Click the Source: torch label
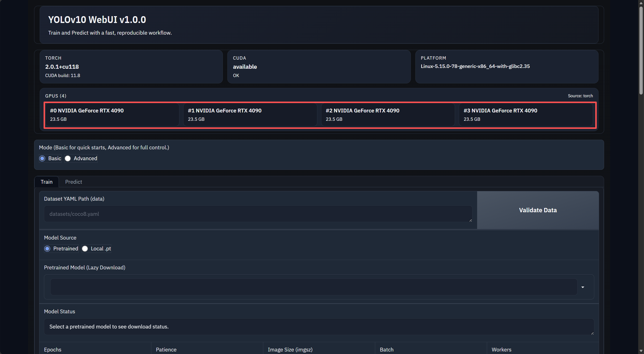This screenshot has height=354, width=644. 580,96
